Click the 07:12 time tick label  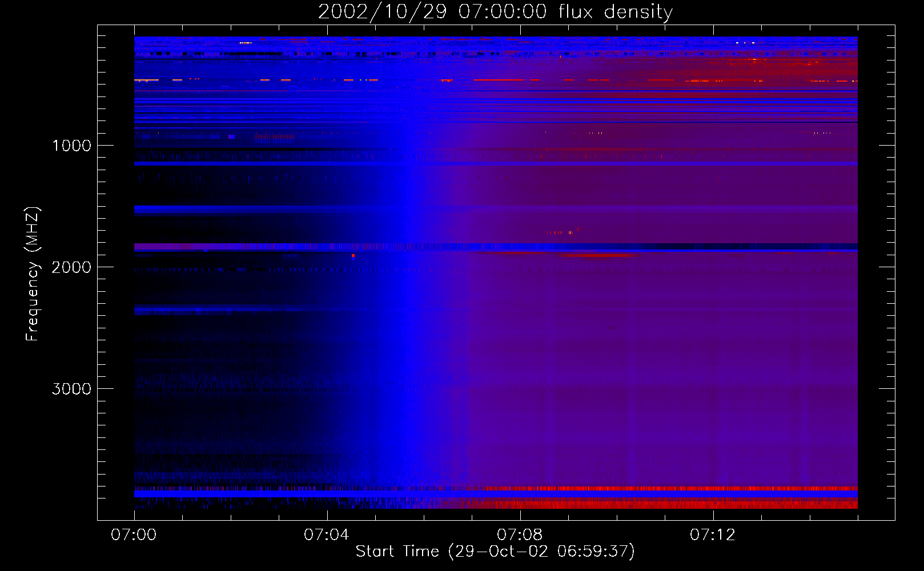[x=713, y=534]
